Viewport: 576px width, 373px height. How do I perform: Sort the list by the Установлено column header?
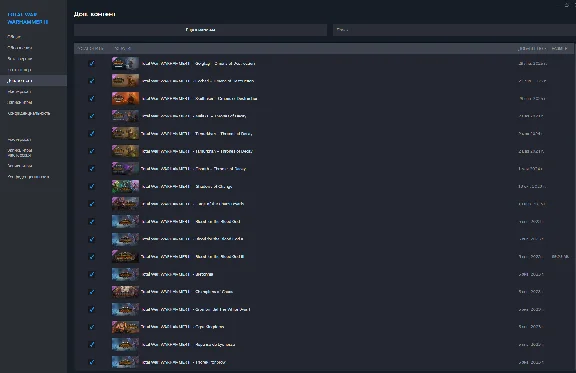coord(90,49)
